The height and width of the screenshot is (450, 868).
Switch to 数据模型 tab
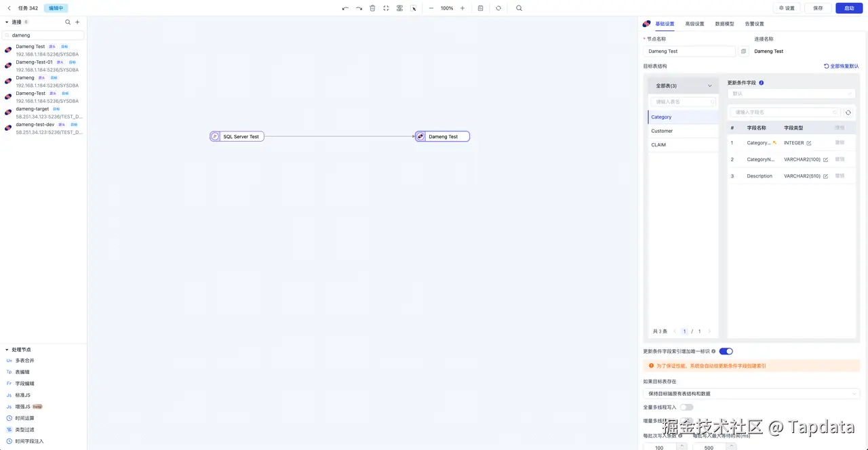(x=724, y=24)
